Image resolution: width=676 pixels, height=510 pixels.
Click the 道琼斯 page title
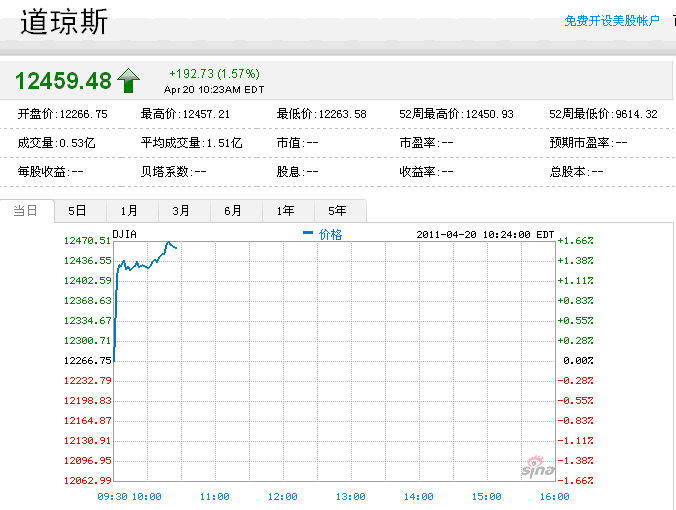63,22
